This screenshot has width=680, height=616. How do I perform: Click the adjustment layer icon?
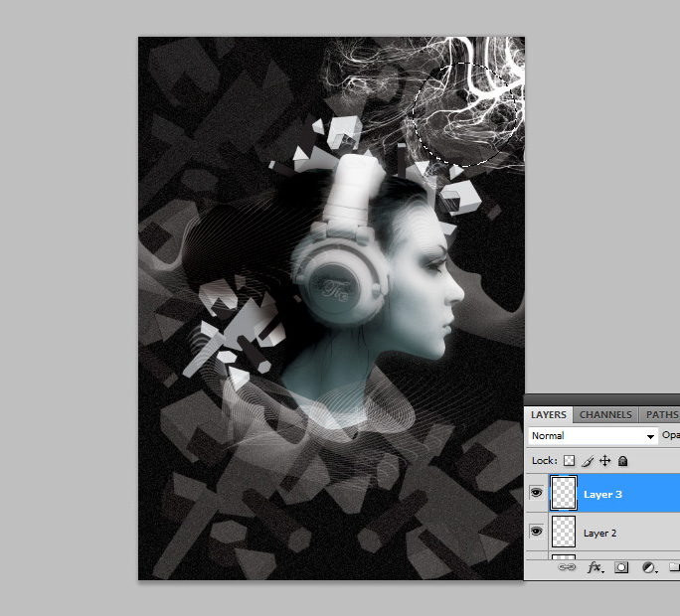648,568
